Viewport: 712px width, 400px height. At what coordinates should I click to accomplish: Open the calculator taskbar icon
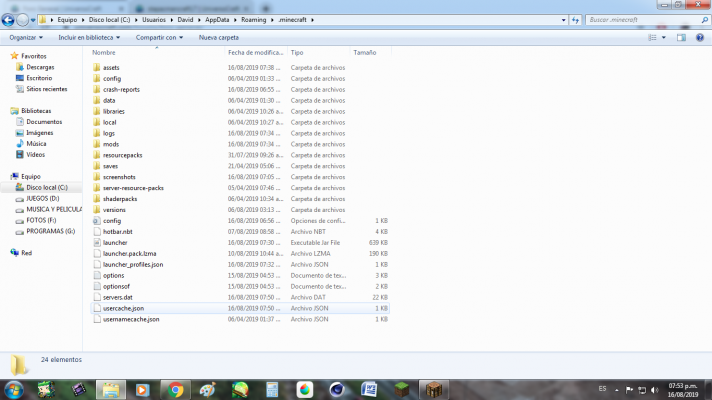click(x=272, y=390)
